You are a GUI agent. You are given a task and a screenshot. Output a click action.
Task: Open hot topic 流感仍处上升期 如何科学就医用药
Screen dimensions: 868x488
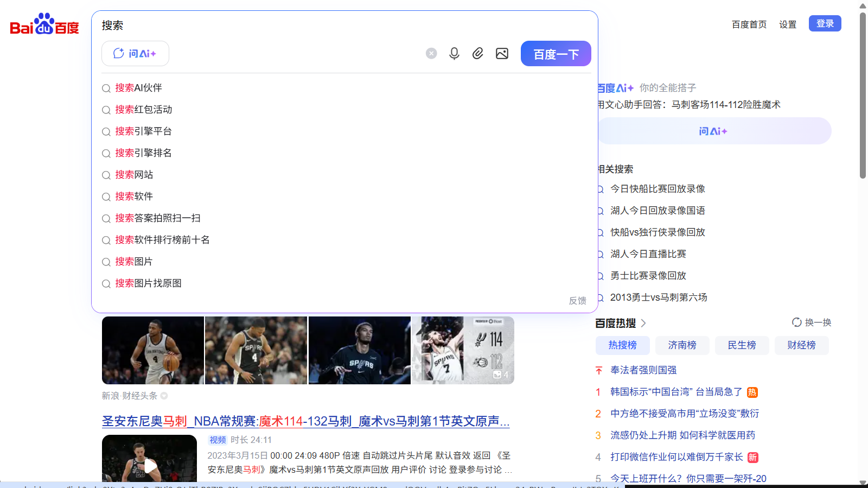point(682,435)
